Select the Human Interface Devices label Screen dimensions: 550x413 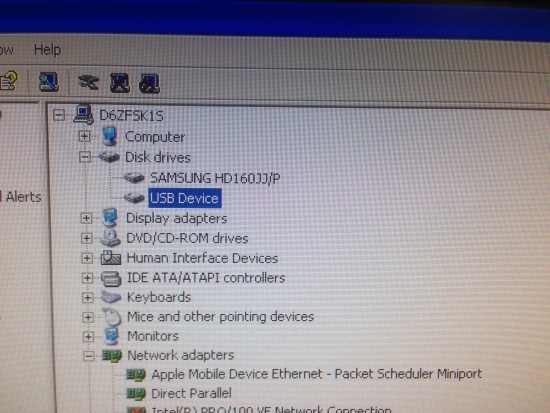202,258
